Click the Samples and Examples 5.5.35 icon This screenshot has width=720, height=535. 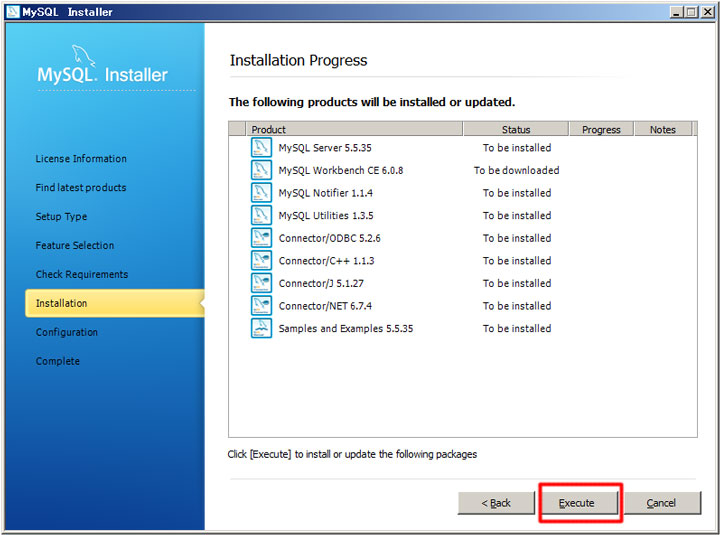tap(261, 328)
